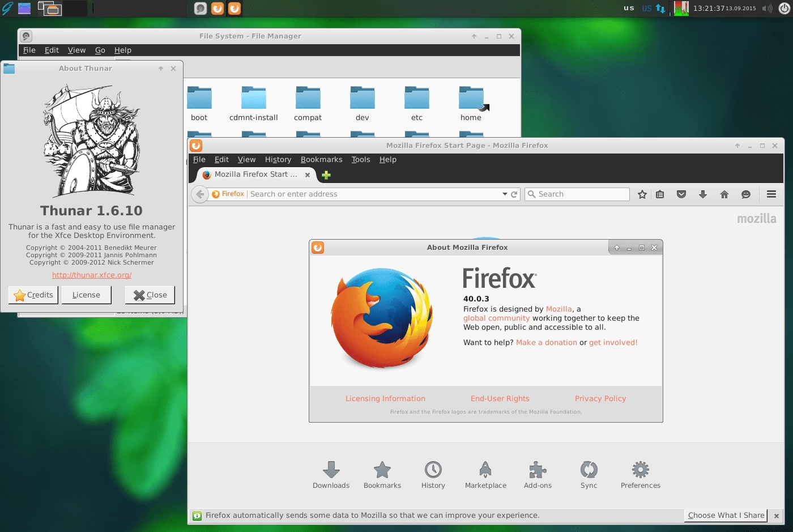Open Sync shortcut on start page
Screen dimensions: 793x532
point(589,475)
